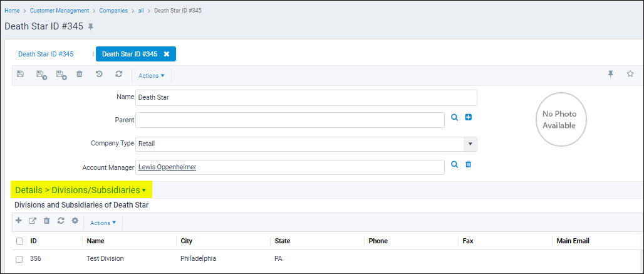Click the Save and Close icon
The image size is (644, 274).
coord(41,75)
